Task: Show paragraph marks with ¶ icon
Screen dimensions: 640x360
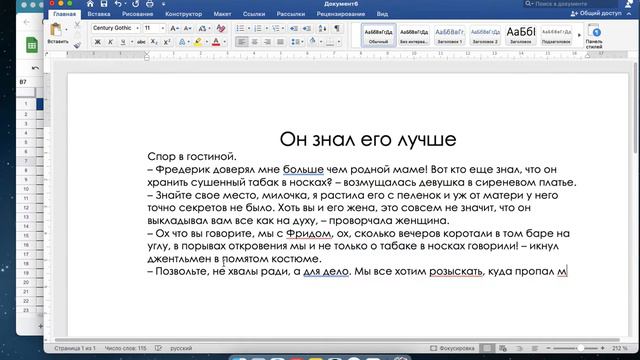Action: coord(337,28)
